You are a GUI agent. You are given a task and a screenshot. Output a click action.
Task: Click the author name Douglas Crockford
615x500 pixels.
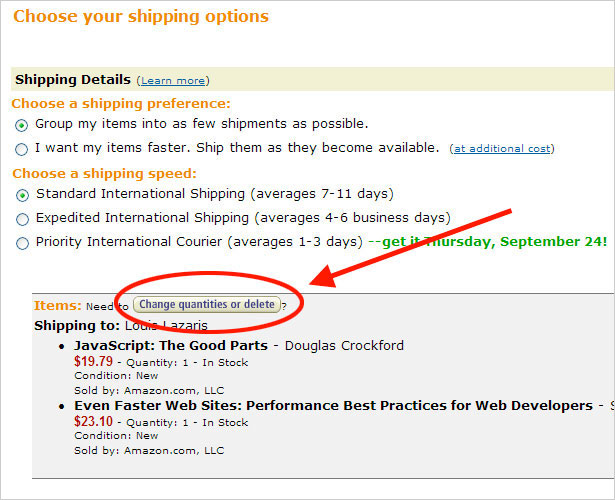click(344, 346)
